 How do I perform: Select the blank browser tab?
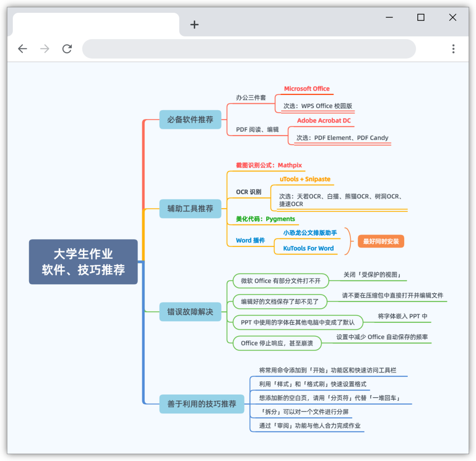(x=96, y=25)
